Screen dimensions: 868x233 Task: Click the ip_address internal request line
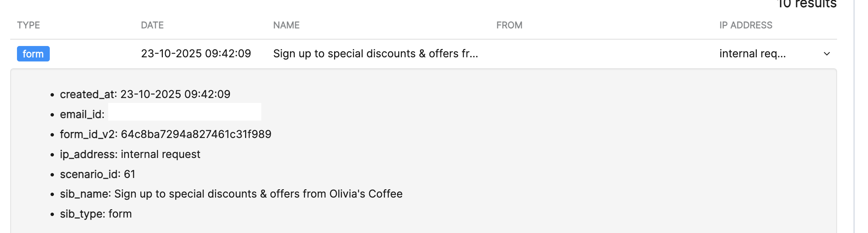[130, 154]
